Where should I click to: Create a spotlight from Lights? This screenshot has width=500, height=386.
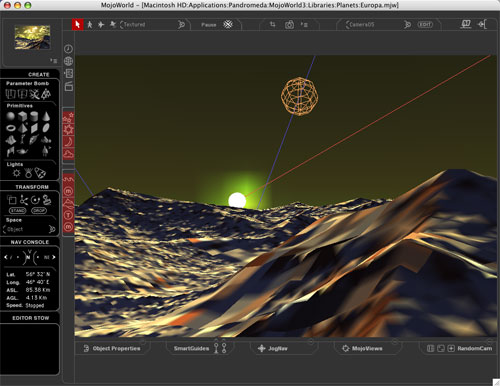coord(40,173)
